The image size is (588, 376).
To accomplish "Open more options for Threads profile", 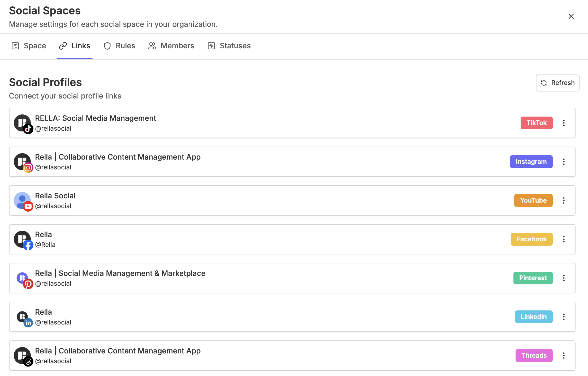I will pyautogui.click(x=564, y=356).
